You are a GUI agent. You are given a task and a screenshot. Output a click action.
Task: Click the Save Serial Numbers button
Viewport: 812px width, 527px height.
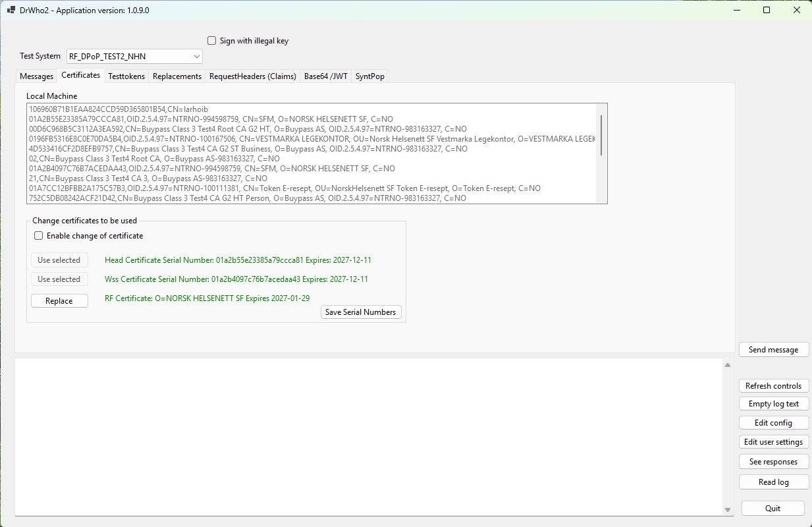pos(360,312)
